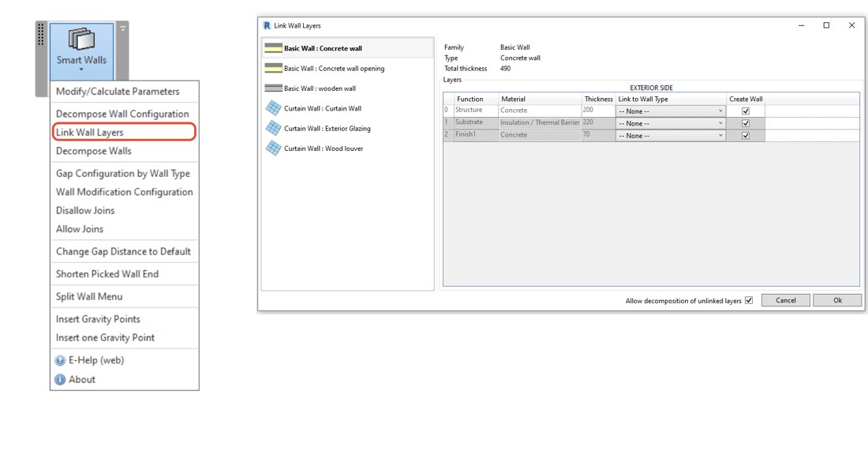Click the Basic Wall : Concrete wall opening icon

click(273, 69)
